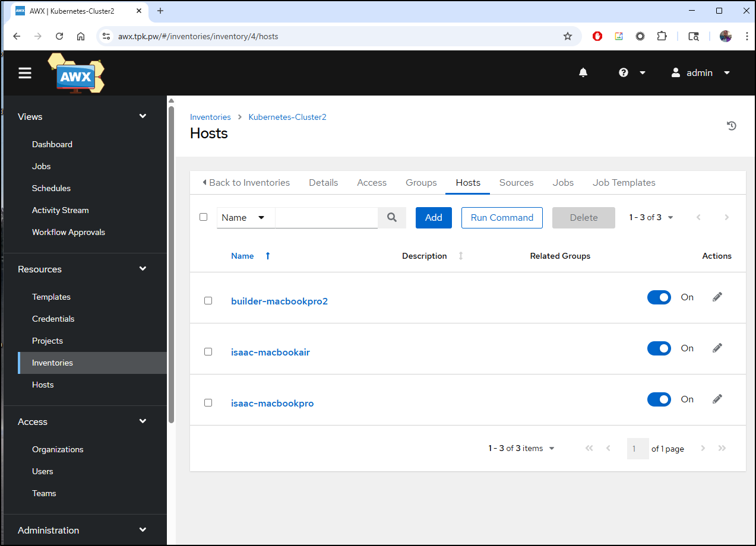Viewport: 756px width, 546px height.
Task: Open the isaac-macbookpro host link
Action: 272,403
